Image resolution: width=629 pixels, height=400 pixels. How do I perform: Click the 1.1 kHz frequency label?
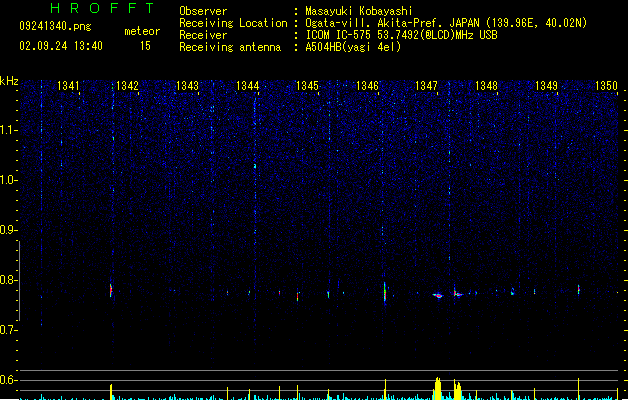click(8, 130)
